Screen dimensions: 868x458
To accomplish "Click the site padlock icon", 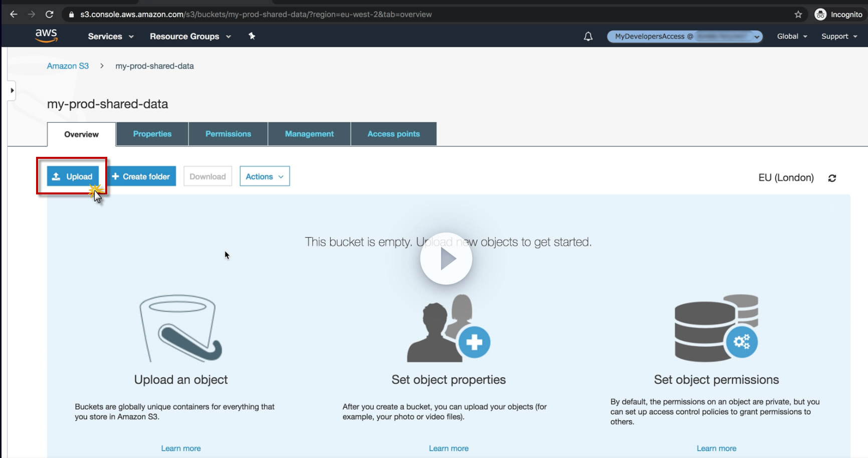I will pyautogui.click(x=71, y=15).
